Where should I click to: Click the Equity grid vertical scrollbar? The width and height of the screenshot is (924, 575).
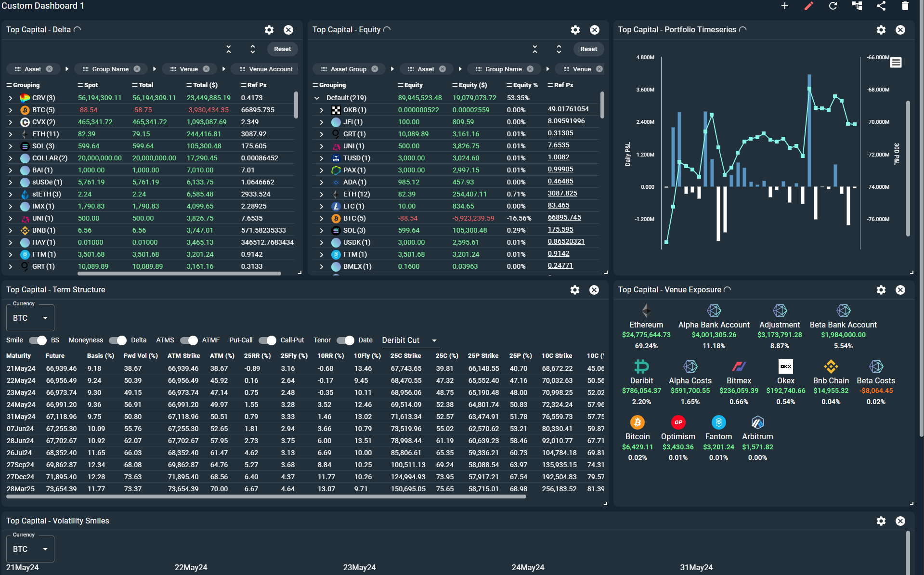(602, 105)
